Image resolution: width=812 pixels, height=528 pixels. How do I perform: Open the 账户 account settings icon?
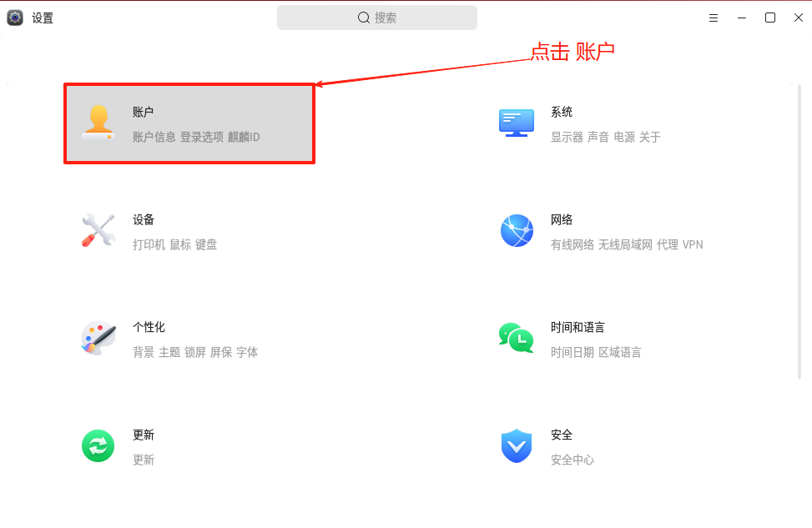[98, 123]
